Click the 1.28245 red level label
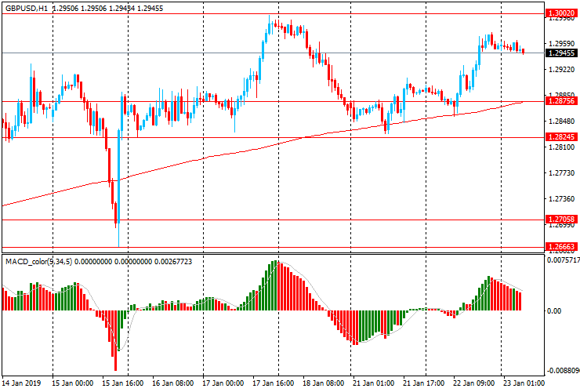The width and height of the screenshot is (580, 392). [561, 137]
